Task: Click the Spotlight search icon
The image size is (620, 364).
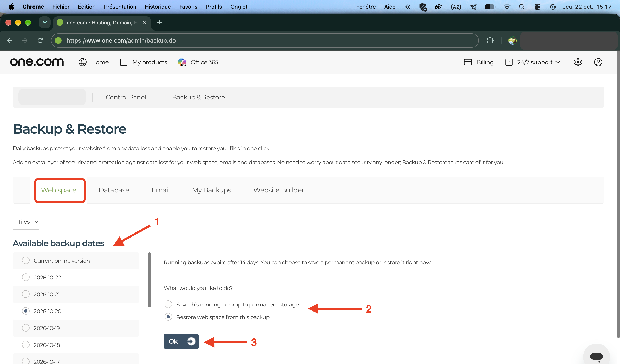Action: click(521, 7)
